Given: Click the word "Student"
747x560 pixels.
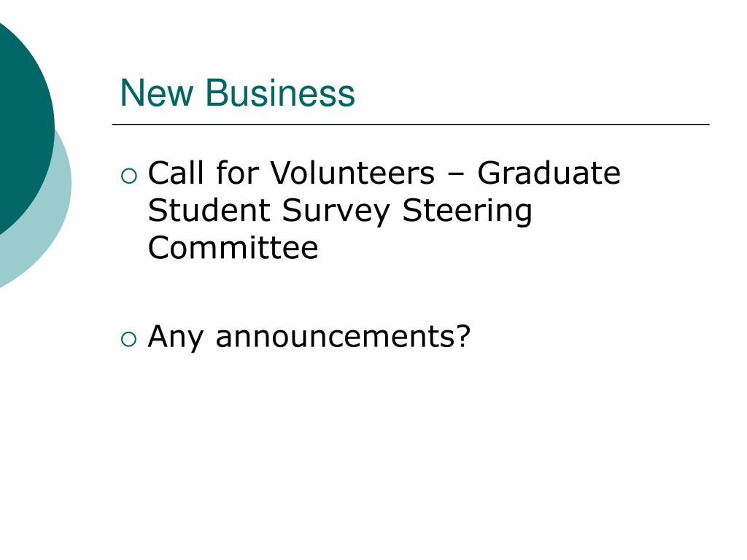Looking at the screenshot, I should (209, 210).
